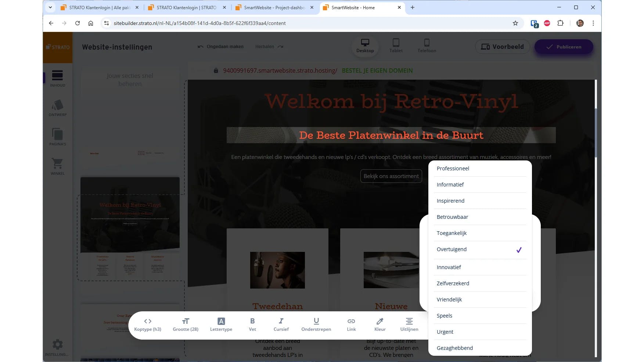Click the STRATO logo
Screen dimensions: 644x362
click(x=58, y=47)
